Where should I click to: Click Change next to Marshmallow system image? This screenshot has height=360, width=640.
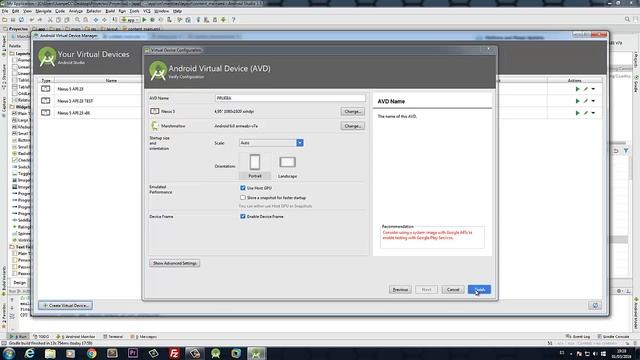click(x=352, y=126)
